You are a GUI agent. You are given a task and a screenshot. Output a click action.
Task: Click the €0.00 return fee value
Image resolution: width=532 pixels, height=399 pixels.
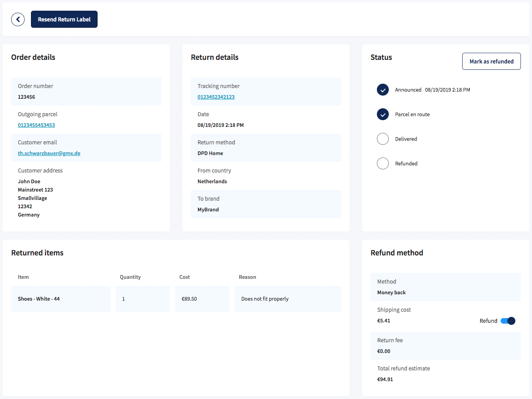tap(384, 351)
